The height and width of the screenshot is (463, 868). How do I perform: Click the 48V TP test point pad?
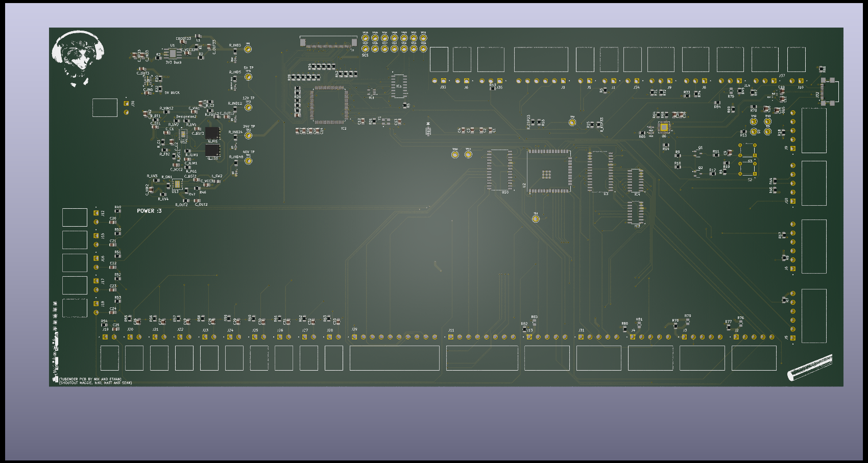[x=248, y=161]
